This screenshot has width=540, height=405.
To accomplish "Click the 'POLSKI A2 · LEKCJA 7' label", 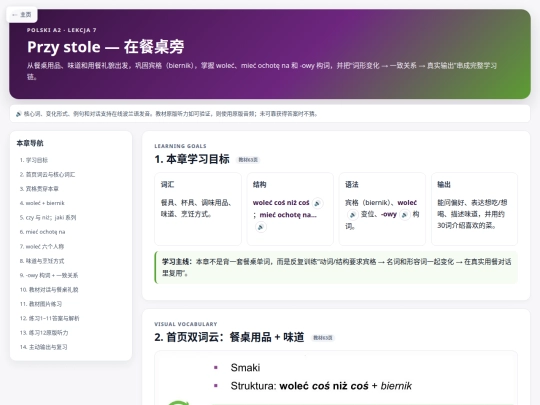I will click(x=62, y=30).
